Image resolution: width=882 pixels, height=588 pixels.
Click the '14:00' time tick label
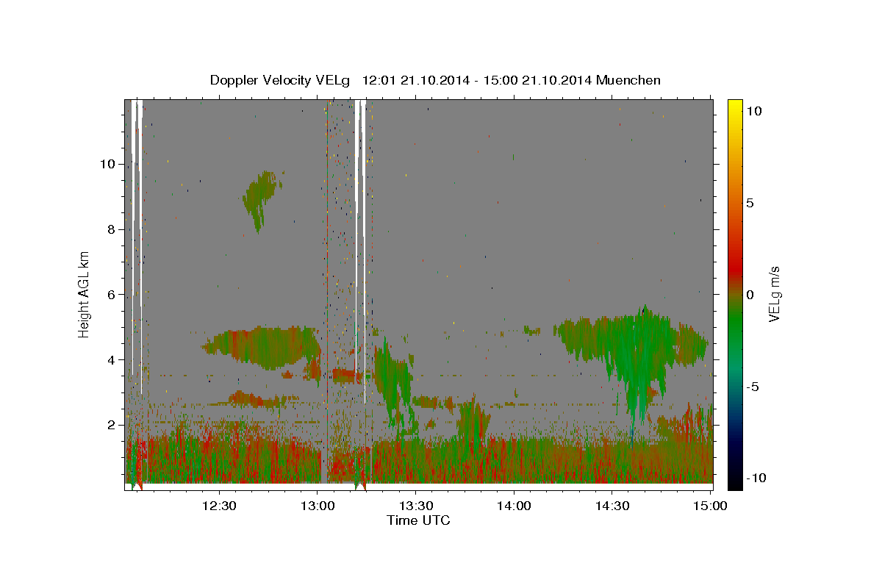pos(514,506)
